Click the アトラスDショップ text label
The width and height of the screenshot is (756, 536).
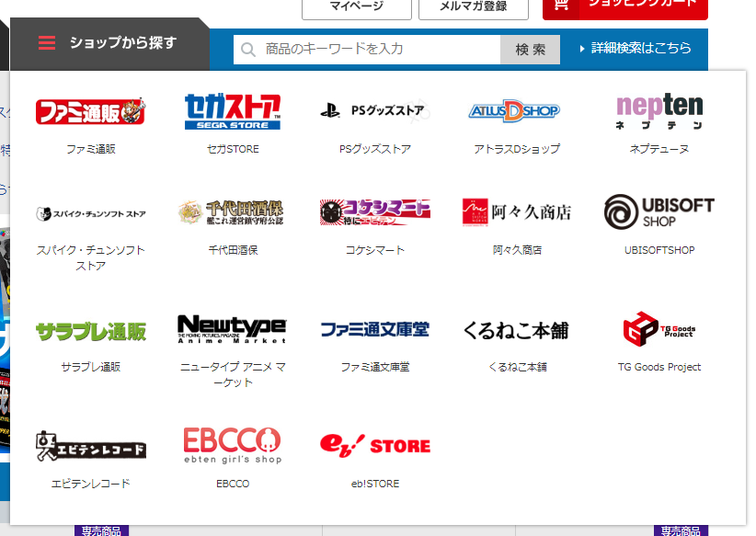tap(517, 149)
